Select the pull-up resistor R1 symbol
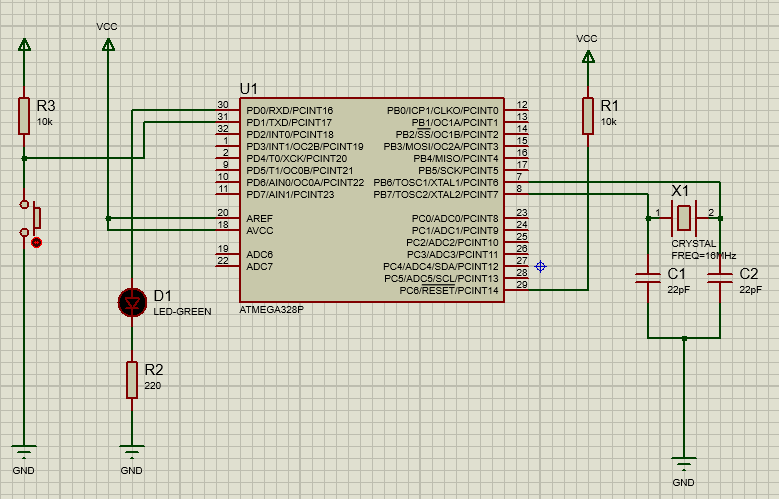Screen dimensions: 779x499 click(x=587, y=115)
